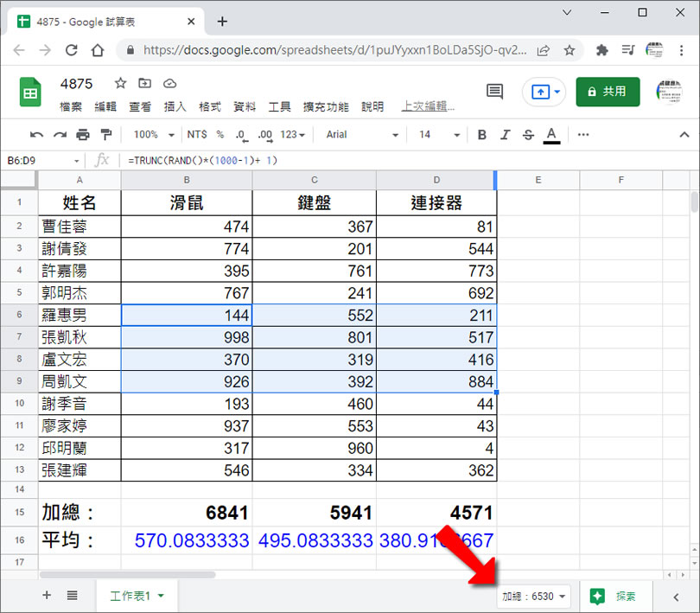Select cell 羅惠男
Screen dimensions: 700x613
pos(80,316)
